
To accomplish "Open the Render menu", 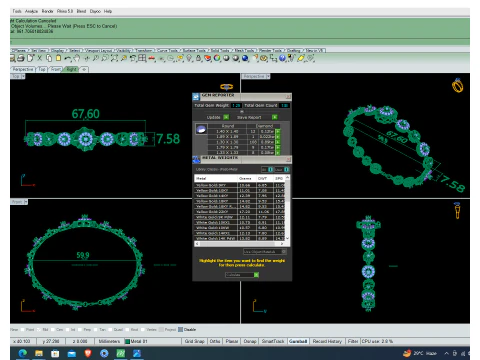I will pos(47,11).
